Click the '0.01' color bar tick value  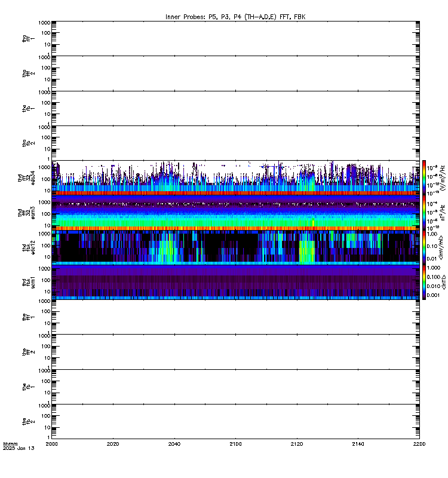[432, 259]
